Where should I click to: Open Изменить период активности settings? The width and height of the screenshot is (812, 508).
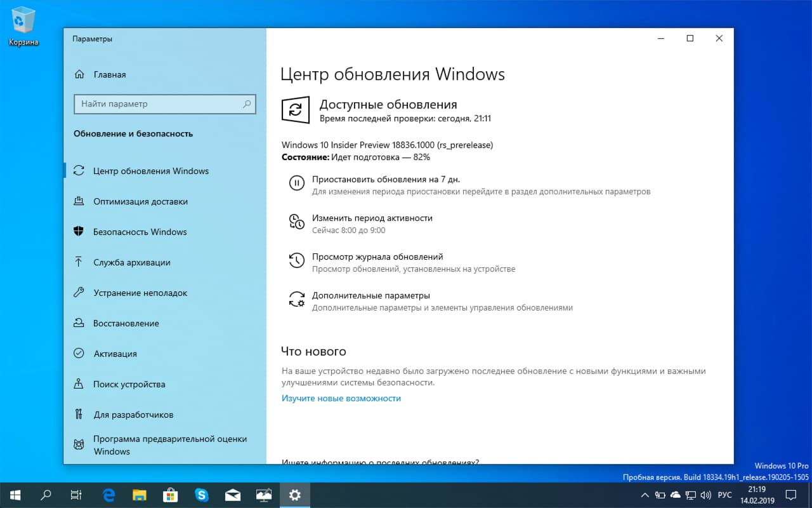372,218
